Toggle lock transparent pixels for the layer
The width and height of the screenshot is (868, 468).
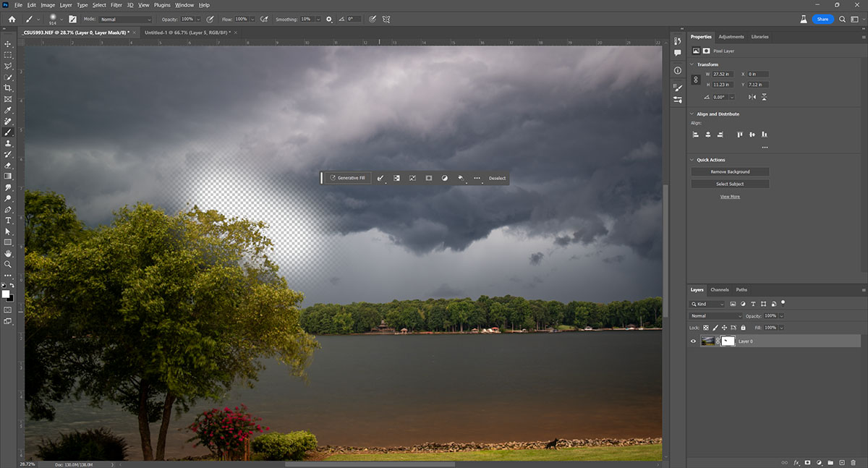(x=705, y=328)
